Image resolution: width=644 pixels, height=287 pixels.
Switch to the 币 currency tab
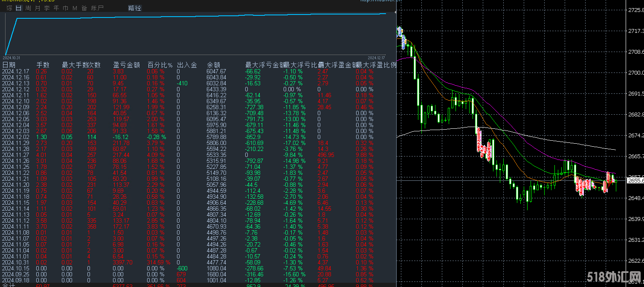click(x=65, y=8)
